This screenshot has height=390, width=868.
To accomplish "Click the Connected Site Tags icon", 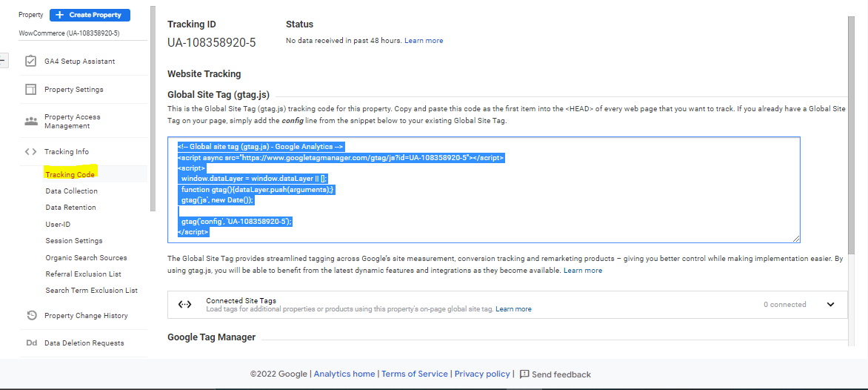I will [x=184, y=304].
